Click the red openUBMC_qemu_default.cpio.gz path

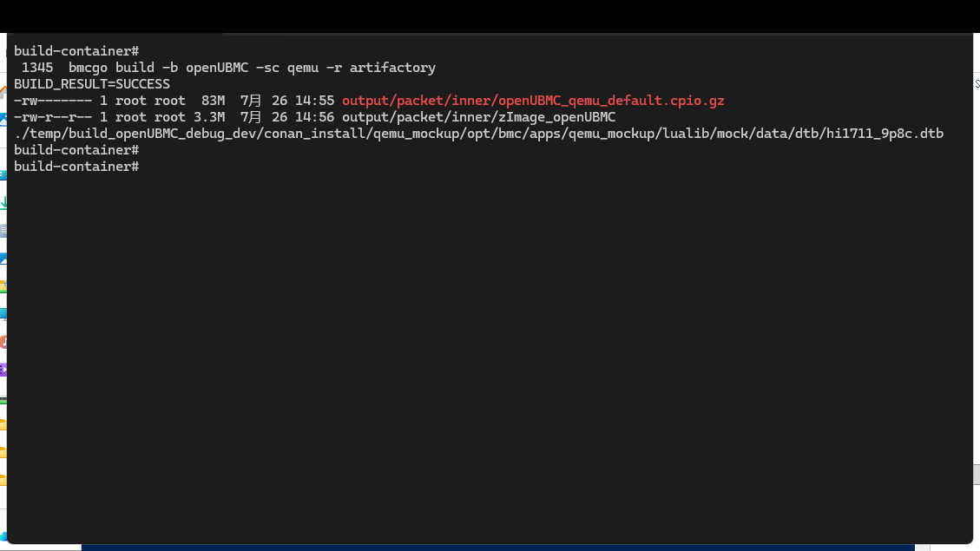click(533, 101)
